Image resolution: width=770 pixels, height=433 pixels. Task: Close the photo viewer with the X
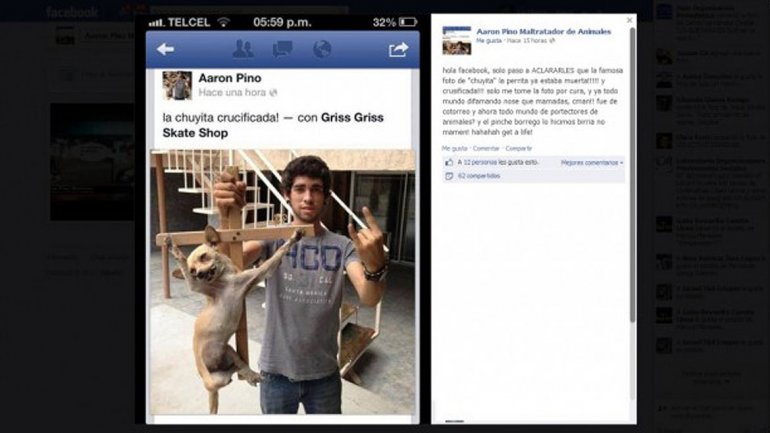point(630,20)
